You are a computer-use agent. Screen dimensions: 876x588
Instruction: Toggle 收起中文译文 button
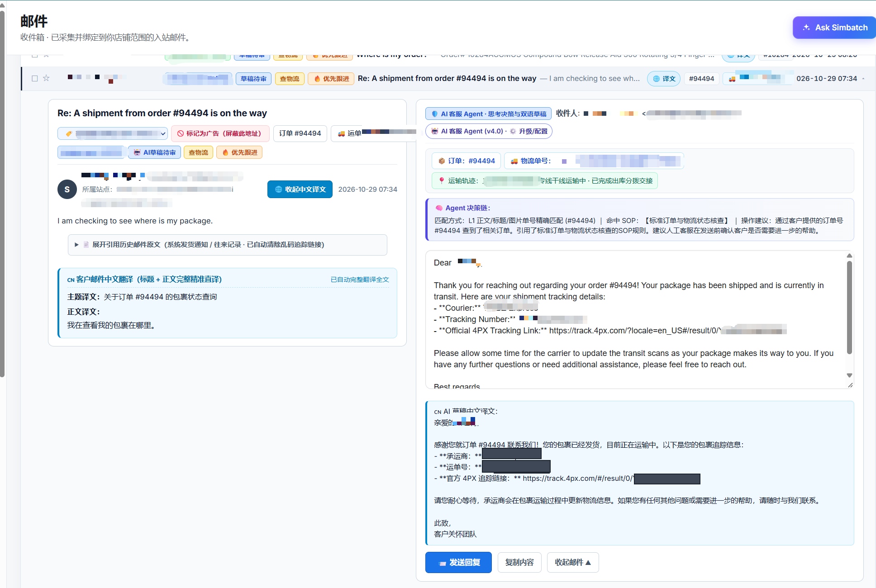[300, 189]
